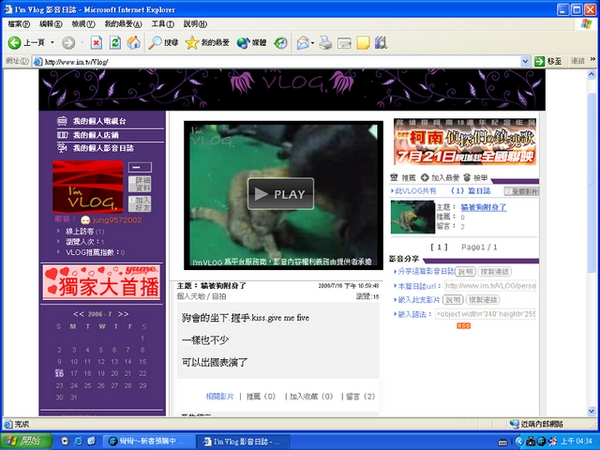
Task: Open user jung9572002 profile link
Action: [x=117, y=220]
